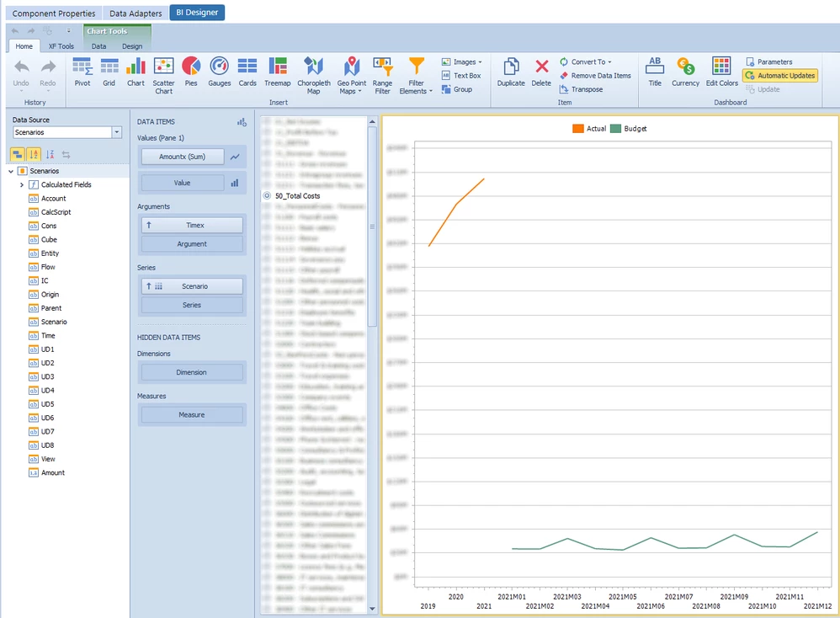This screenshot has height=618, width=840.
Task: Open the Convert To dropdown
Action: (x=586, y=61)
